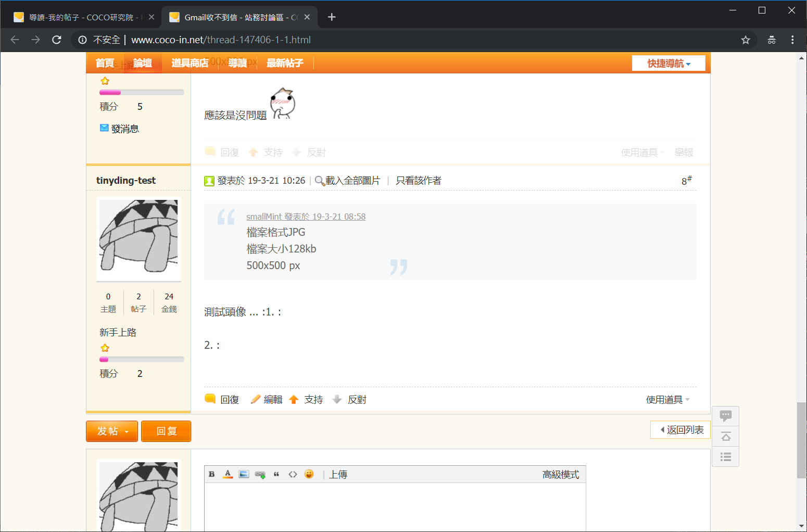Open 最新帖子 in the nav bar

coord(285,63)
